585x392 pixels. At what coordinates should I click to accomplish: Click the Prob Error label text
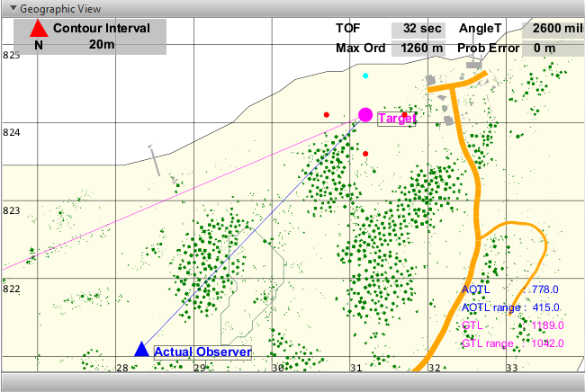(489, 48)
